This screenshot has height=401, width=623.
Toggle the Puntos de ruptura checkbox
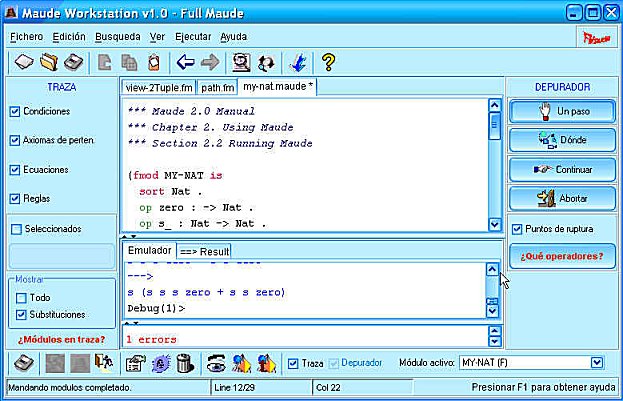[516, 229]
